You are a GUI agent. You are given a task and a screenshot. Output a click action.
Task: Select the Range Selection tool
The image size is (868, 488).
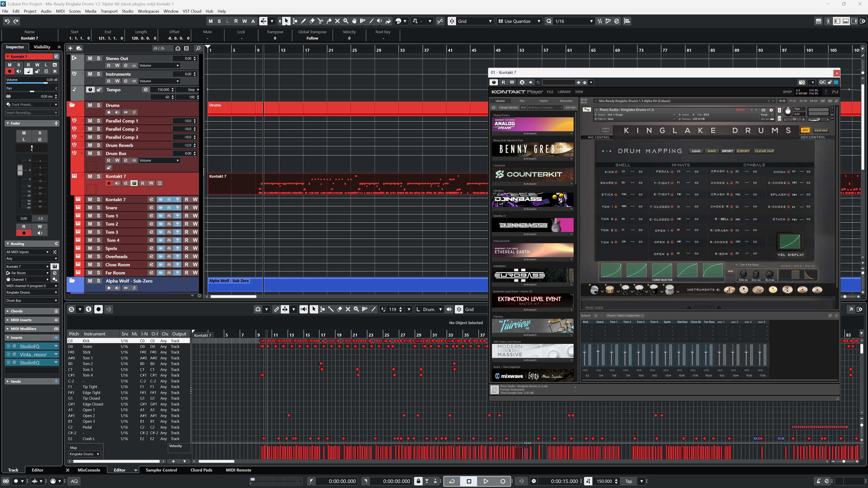pos(295,21)
